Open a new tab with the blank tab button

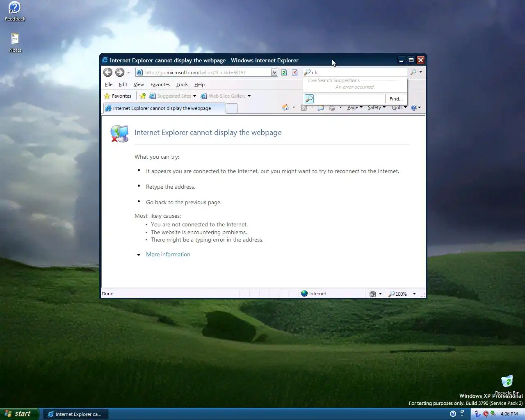pos(232,108)
